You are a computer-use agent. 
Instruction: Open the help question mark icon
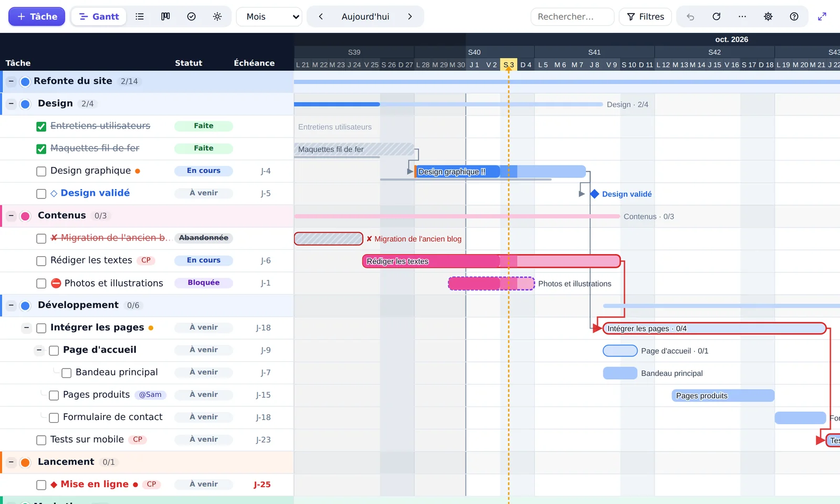click(x=794, y=17)
